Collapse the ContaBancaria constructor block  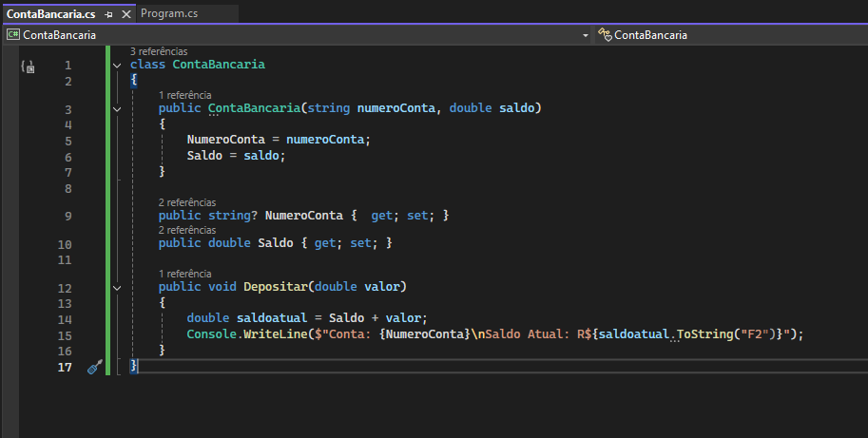116,109
